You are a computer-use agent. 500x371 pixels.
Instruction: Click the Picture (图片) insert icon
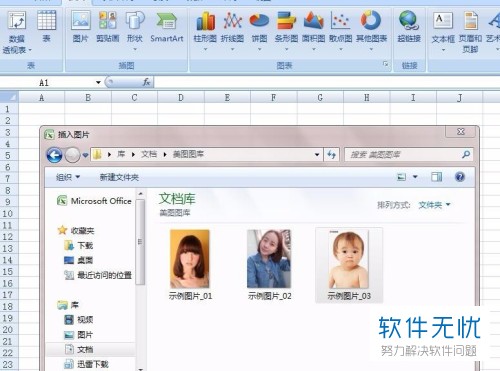(80, 27)
